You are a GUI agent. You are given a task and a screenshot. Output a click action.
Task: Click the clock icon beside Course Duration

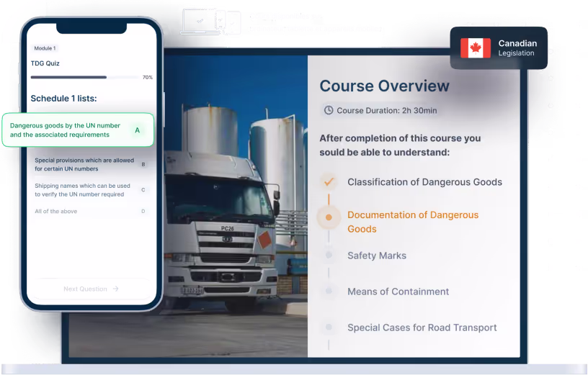pyautogui.click(x=329, y=110)
